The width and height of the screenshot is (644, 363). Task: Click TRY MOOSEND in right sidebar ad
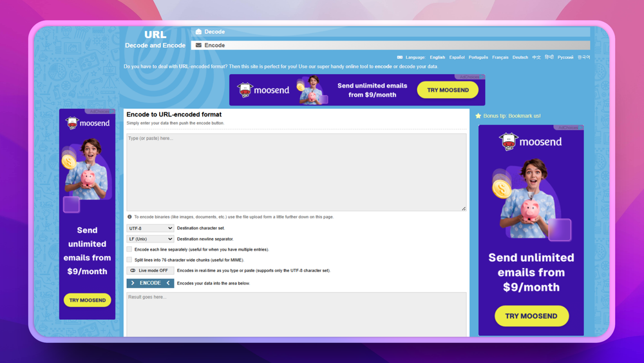[x=531, y=316]
